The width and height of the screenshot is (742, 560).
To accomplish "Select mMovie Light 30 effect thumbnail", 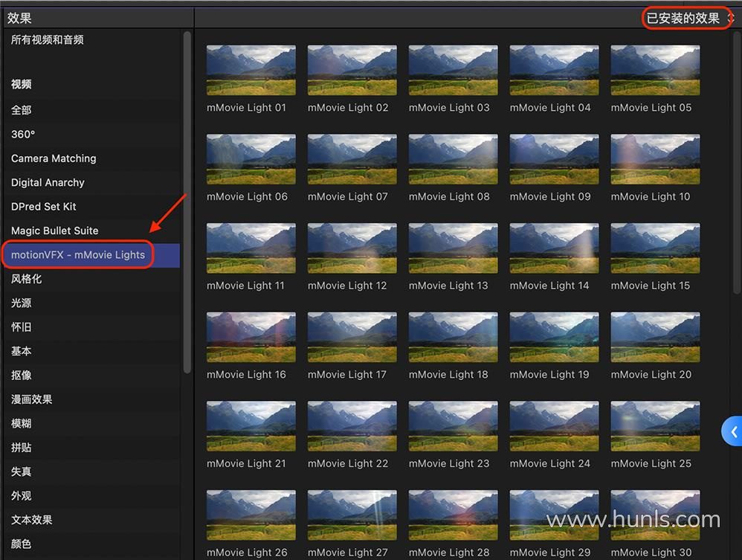I will pyautogui.click(x=656, y=515).
